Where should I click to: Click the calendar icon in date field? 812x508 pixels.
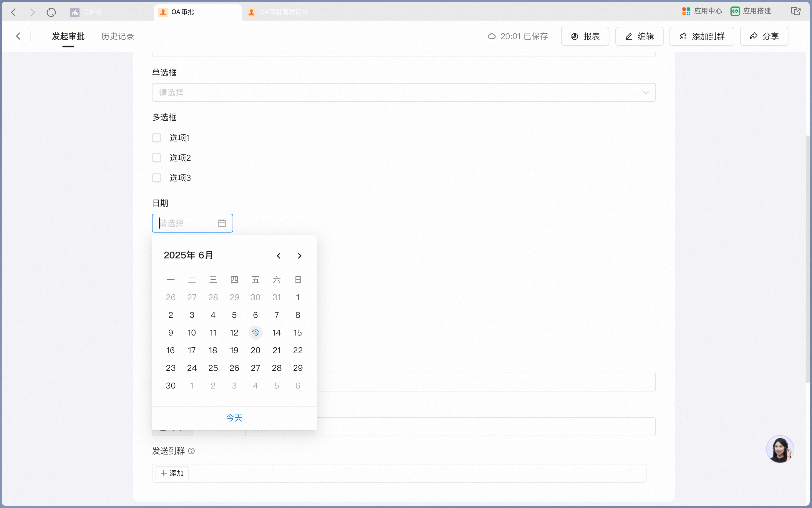[222, 223]
